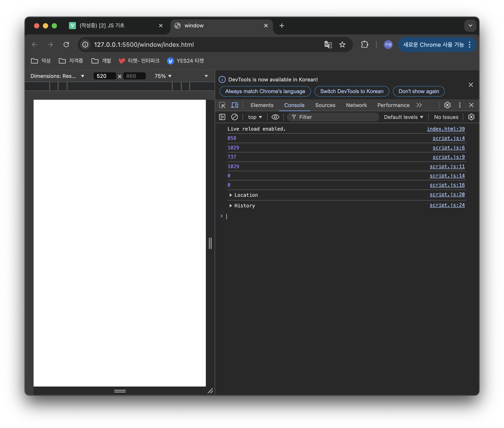Toggle the device toolbar icon
The height and width of the screenshot is (428, 504).
[x=234, y=105]
